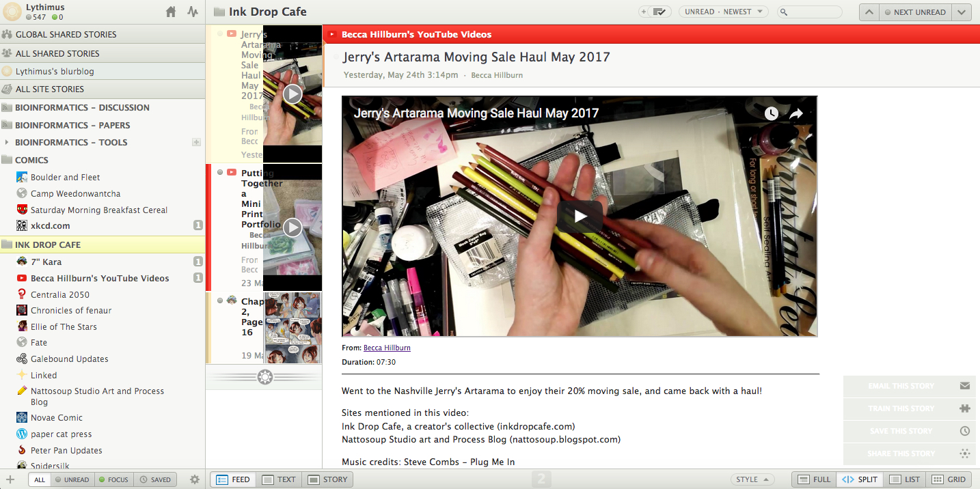Open the Ellie of The Stars feed
This screenshot has height=489, width=980.
point(64,326)
